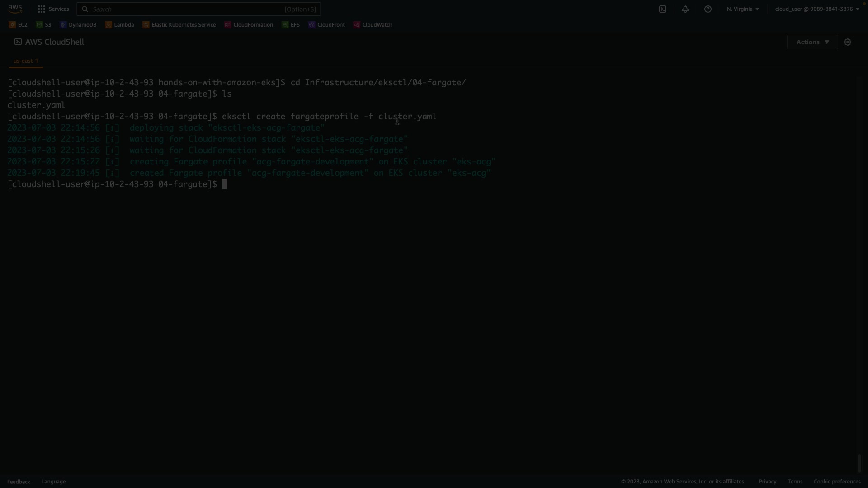The image size is (868, 488).
Task: Open the help question mark icon
Action: pos(708,9)
